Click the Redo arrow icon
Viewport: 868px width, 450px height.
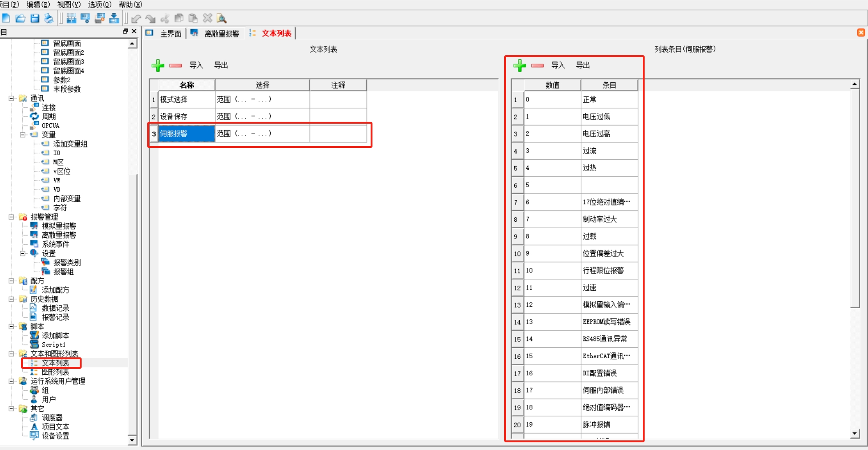coord(150,19)
